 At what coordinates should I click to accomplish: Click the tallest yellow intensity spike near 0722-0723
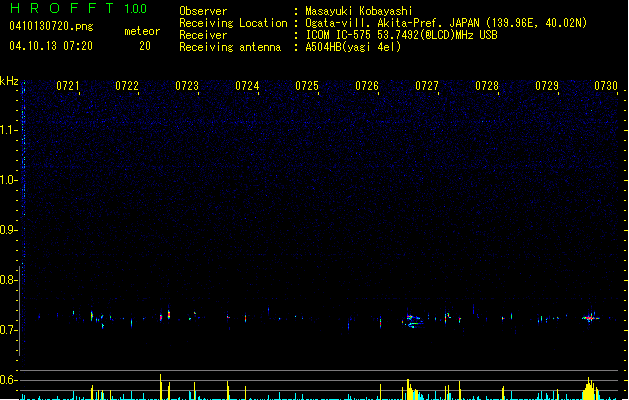pyautogui.click(x=160, y=387)
